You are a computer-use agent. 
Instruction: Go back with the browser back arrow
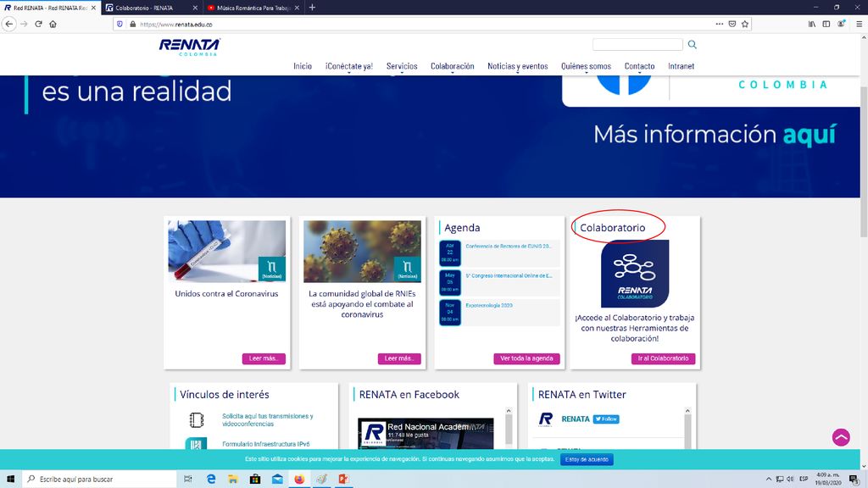(x=8, y=24)
